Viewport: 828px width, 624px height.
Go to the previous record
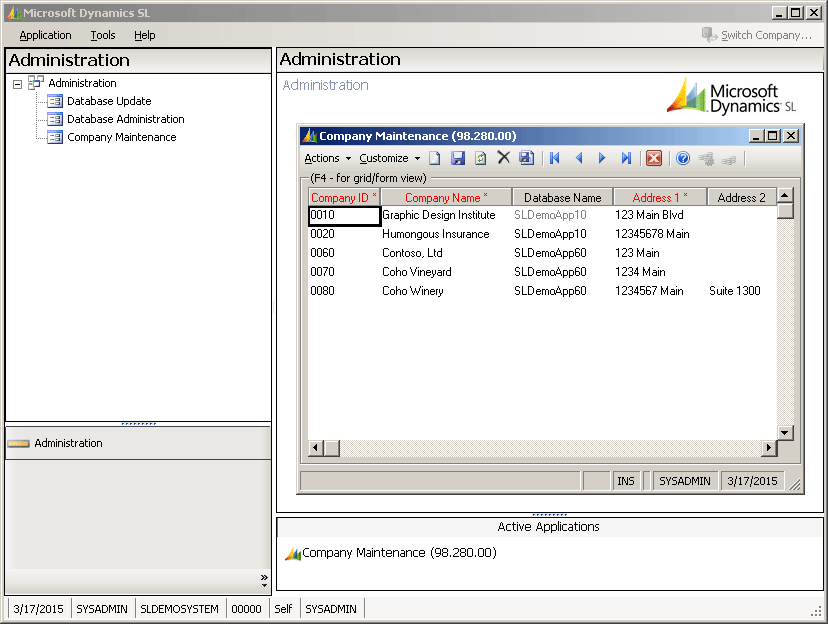pyautogui.click(x=579, y=158)
